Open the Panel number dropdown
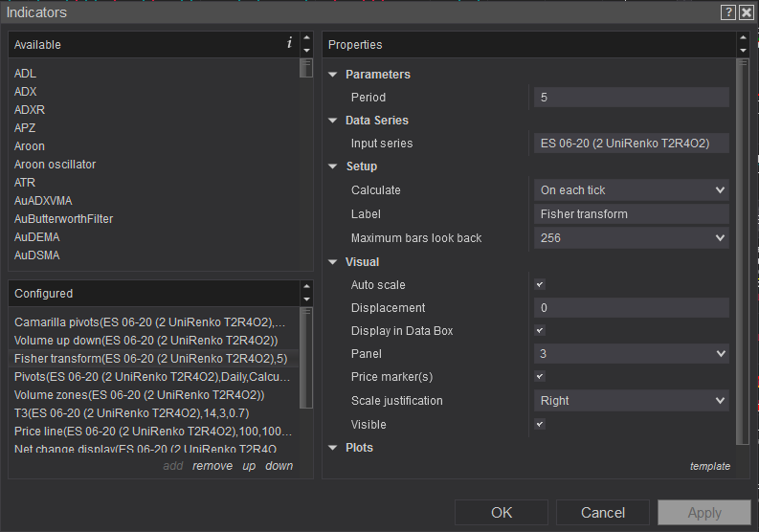Image resolution: width=759 pixels, height=532 pixels. coord(631,354)
